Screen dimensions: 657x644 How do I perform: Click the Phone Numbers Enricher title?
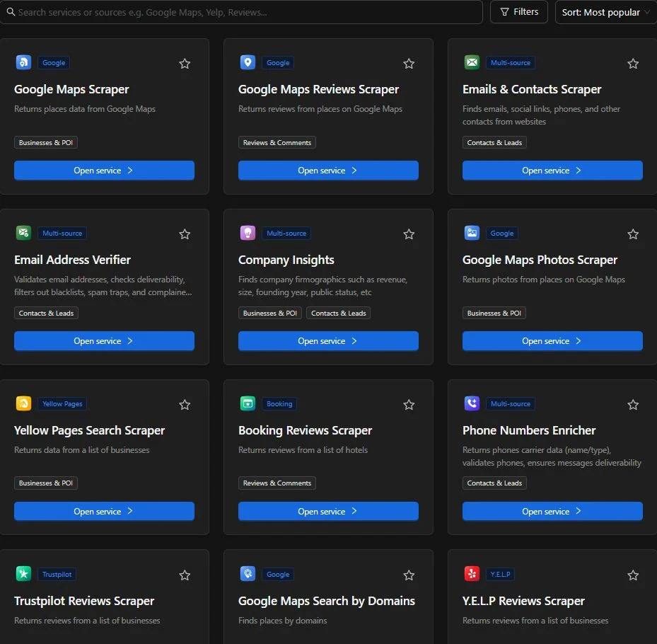click(529, 430)
